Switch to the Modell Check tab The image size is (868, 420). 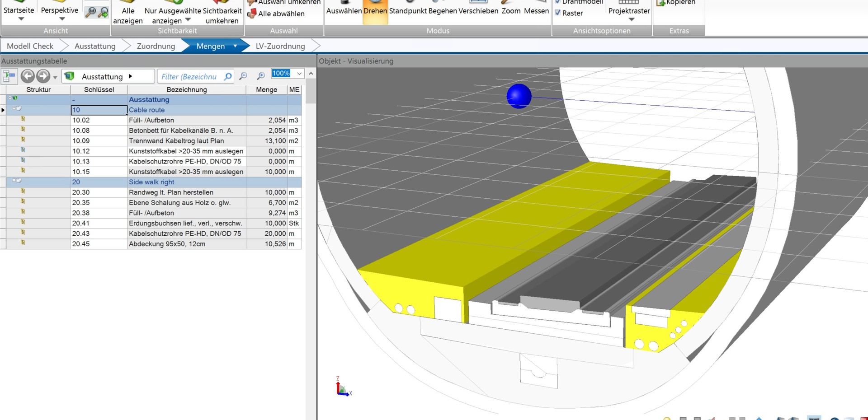coord(30,46)
